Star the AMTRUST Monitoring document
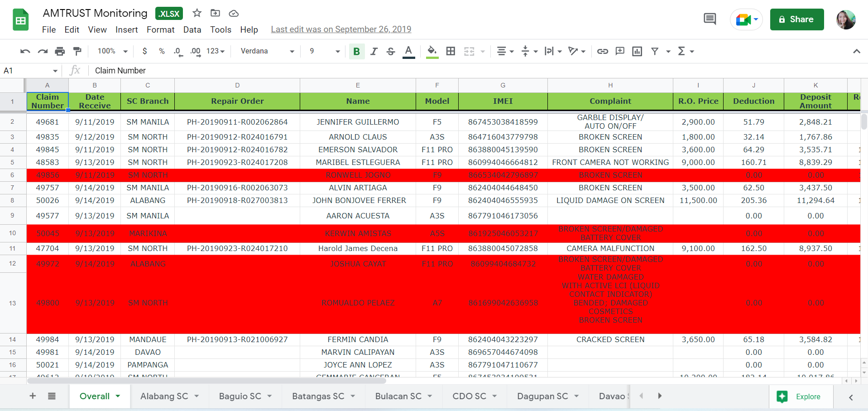Image resolution: width=868 pixels, height=411 pixels. (x=197, y=13)
